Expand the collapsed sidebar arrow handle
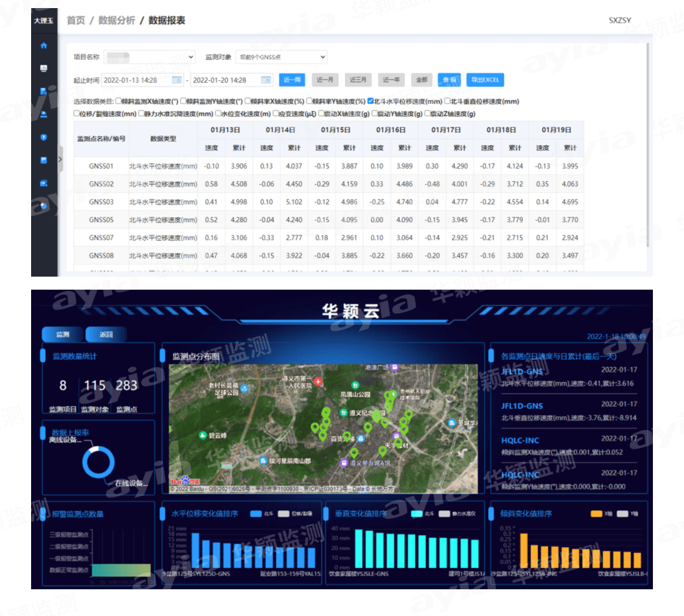This screenshot has height=616, width=684. (60, 159)
